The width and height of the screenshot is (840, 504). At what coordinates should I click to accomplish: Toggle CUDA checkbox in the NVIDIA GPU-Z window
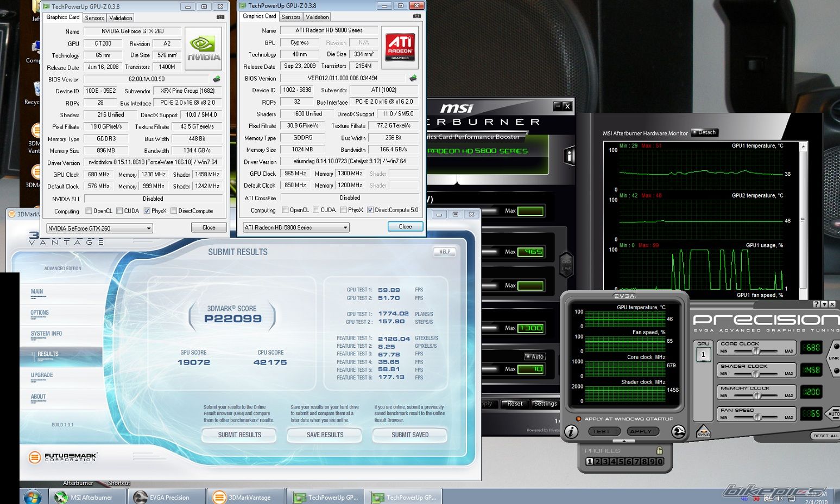pyautogui.click(x=119, y=211)
